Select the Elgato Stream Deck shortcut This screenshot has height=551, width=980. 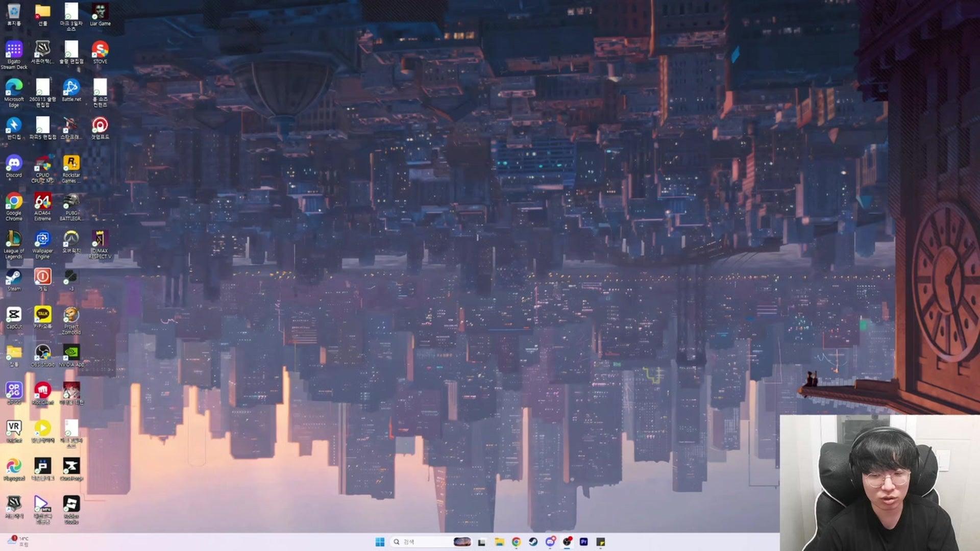[14, 50]
